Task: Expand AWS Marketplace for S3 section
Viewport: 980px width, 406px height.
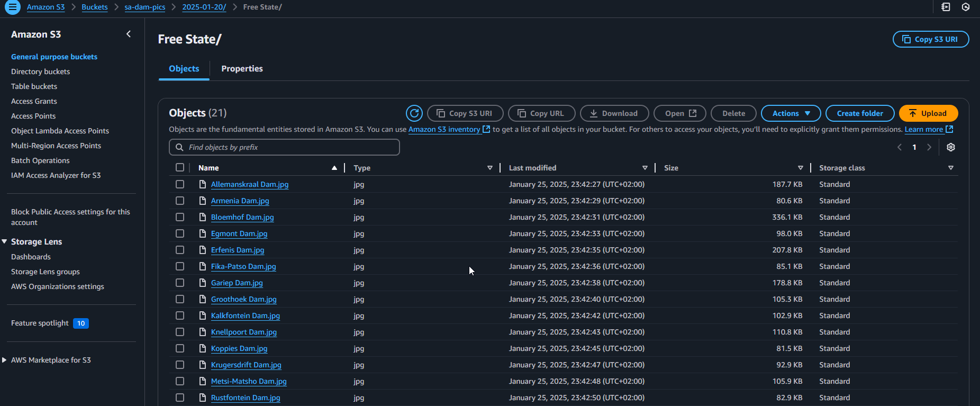Action: click(4, 360)
